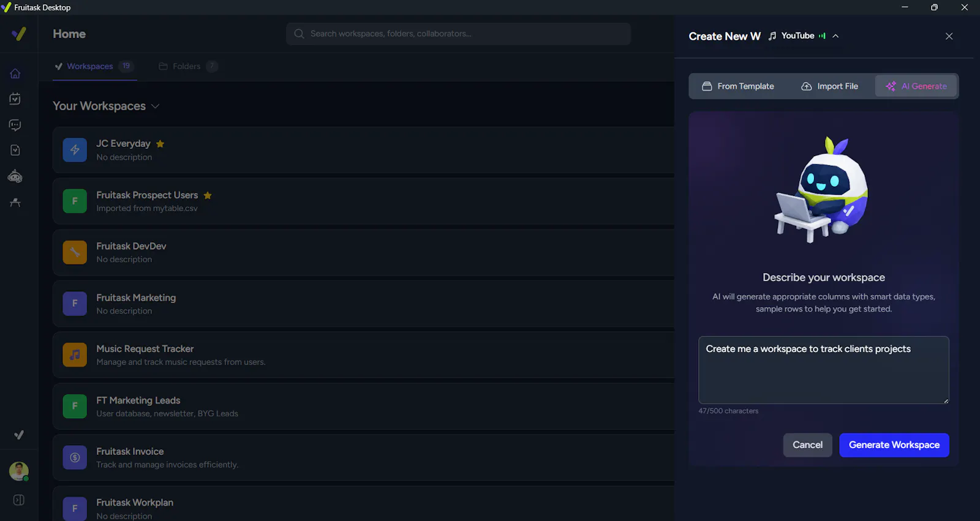Click the Fruitask DevDev wrench icon

tap(75, 252)
